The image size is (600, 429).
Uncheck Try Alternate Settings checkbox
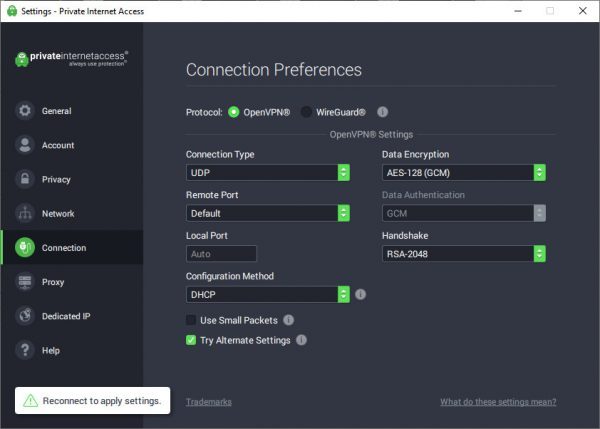[x=191, y=340]
